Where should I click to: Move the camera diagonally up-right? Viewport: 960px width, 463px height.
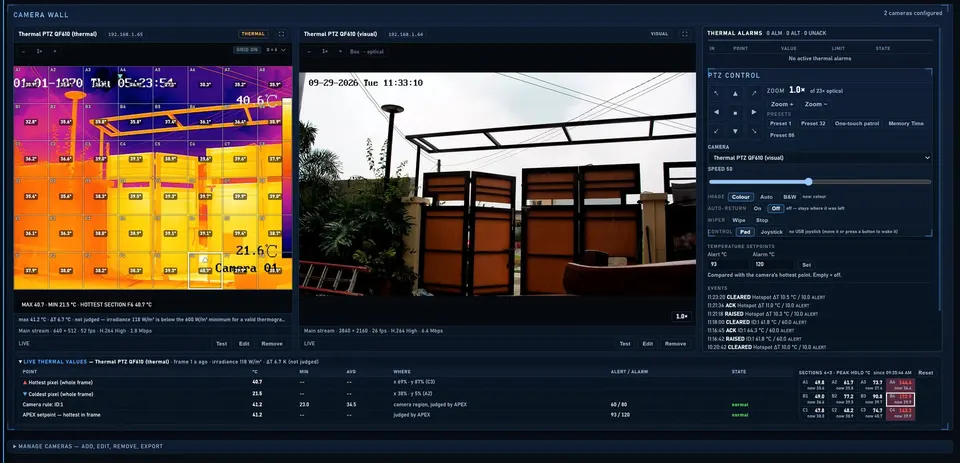click(754, 93)
